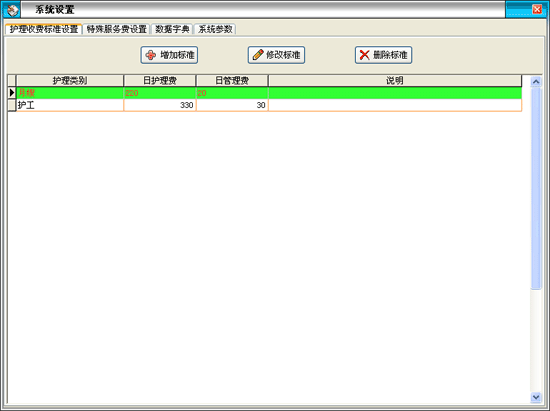Click the row selector box of 护工 row

(12, 105)
